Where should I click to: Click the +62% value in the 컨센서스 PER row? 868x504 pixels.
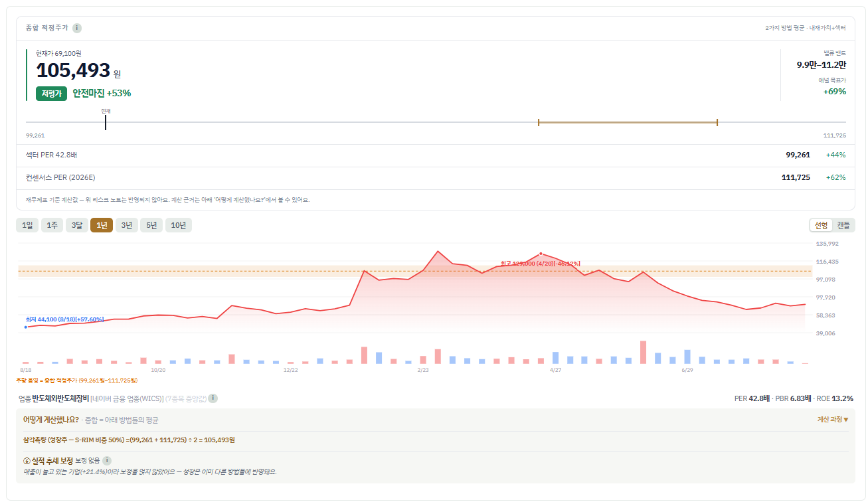[x=836, y=177]
